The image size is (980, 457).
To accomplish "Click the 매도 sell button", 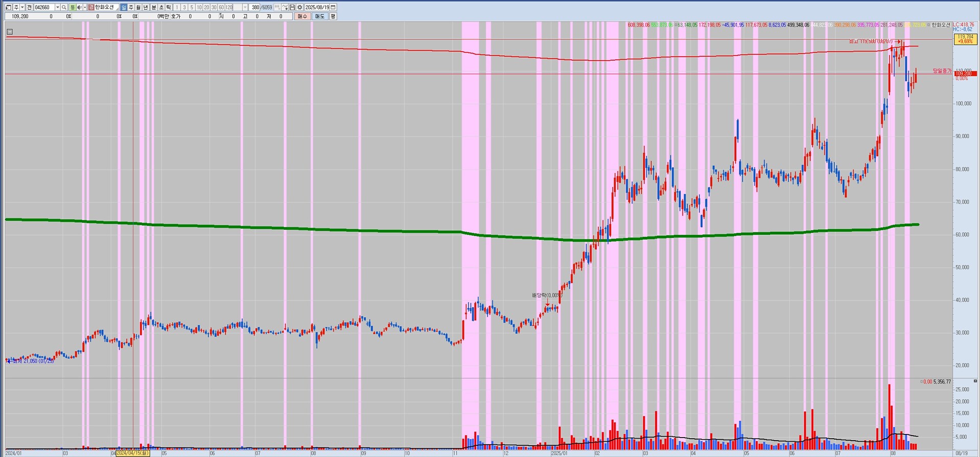I will pyautogui.click(x=320, y=16).
